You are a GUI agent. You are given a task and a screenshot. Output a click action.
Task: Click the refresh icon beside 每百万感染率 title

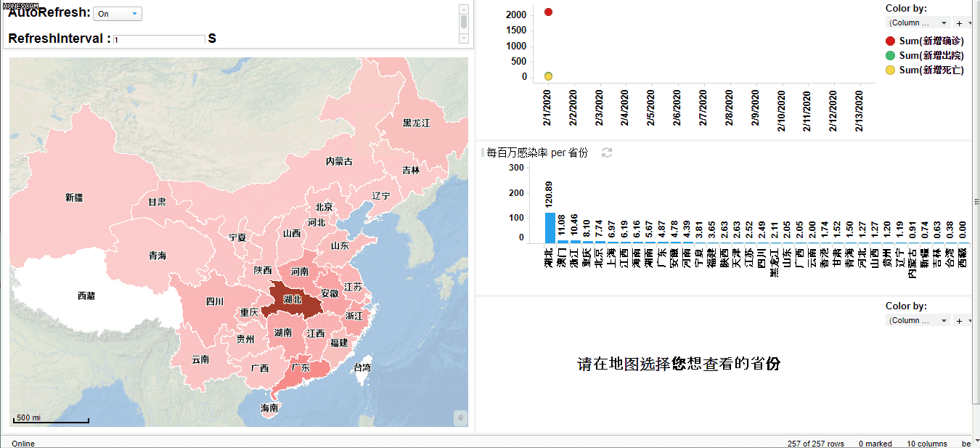(x=607, y=152)
